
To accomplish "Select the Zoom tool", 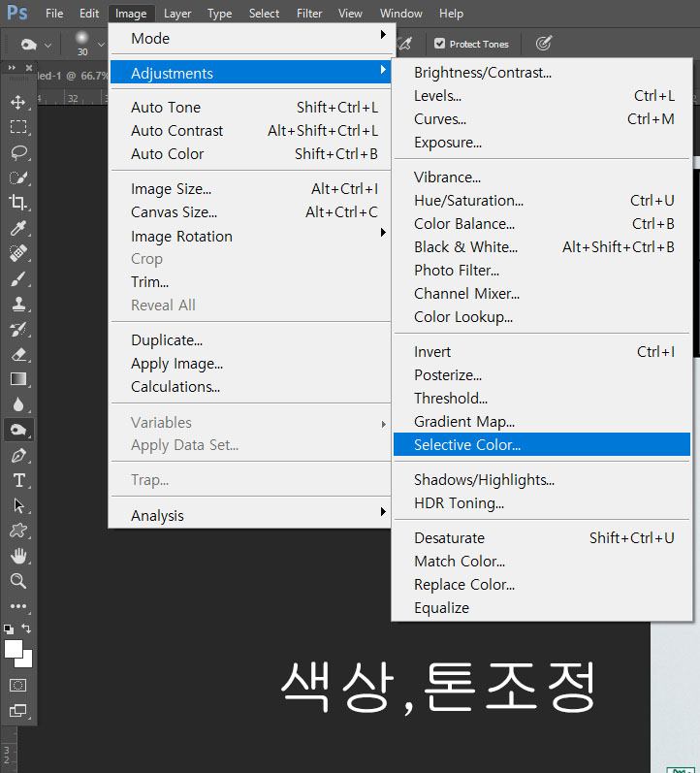I will [18, 581].
